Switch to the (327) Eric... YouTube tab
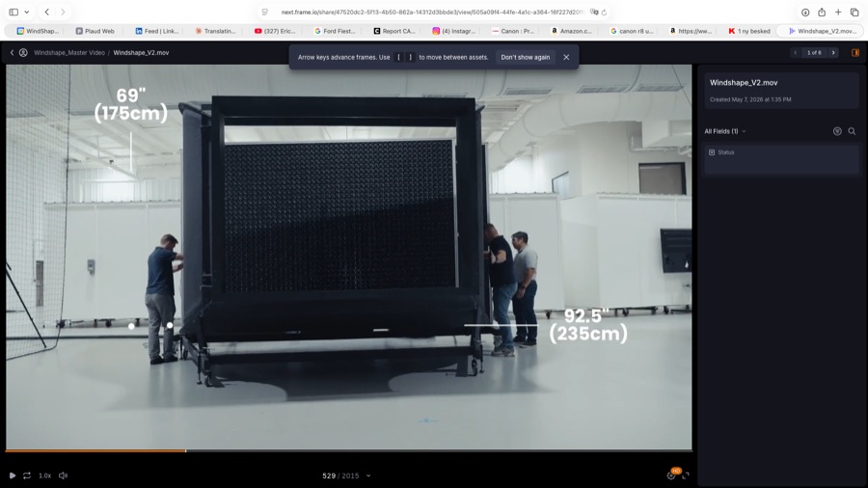The image size is (868, 488). [x=275, y=31]
